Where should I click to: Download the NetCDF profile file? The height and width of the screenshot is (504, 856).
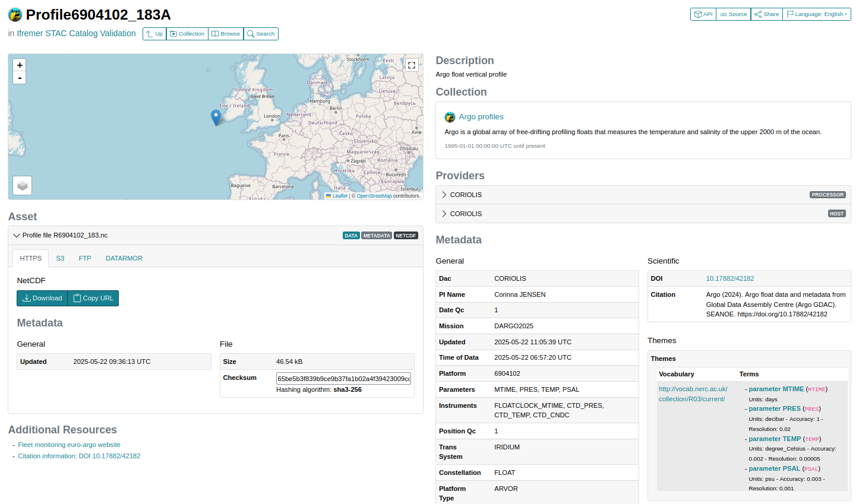pyautogui.click(x=42, y=298)
